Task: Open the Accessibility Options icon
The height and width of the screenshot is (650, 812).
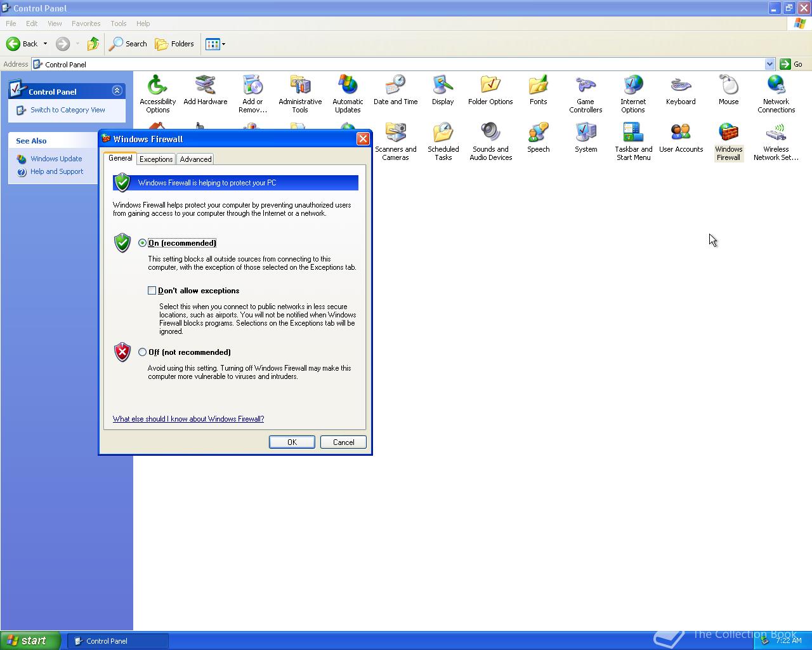Action: point(157,93)
